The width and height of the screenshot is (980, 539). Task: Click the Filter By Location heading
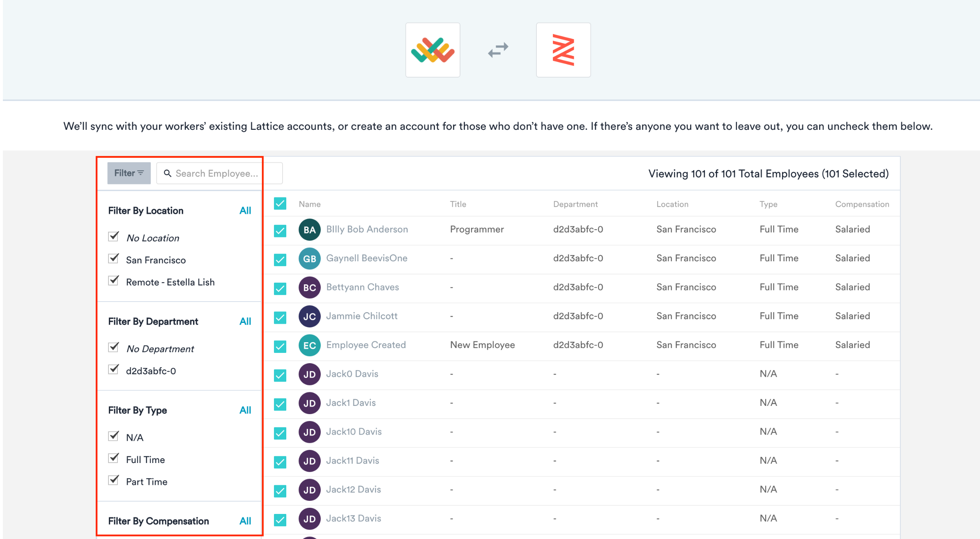(146, 211)
